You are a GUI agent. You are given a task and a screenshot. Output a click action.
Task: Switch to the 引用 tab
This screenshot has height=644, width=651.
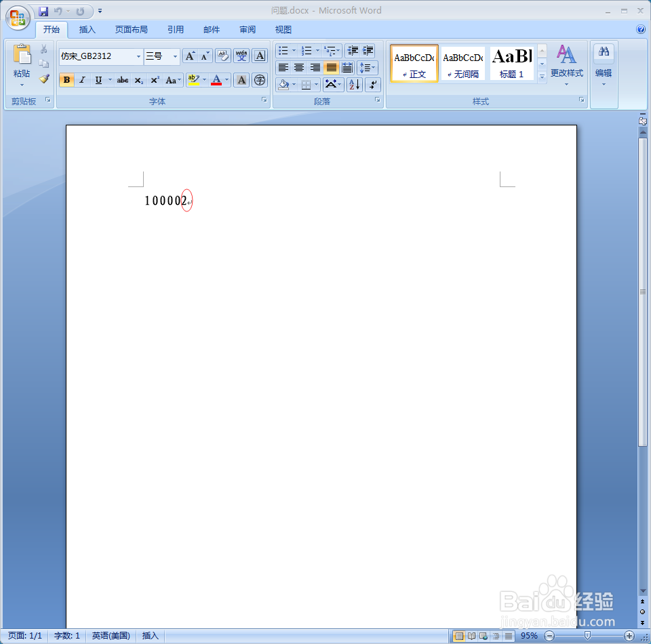(x=176, y=29)
